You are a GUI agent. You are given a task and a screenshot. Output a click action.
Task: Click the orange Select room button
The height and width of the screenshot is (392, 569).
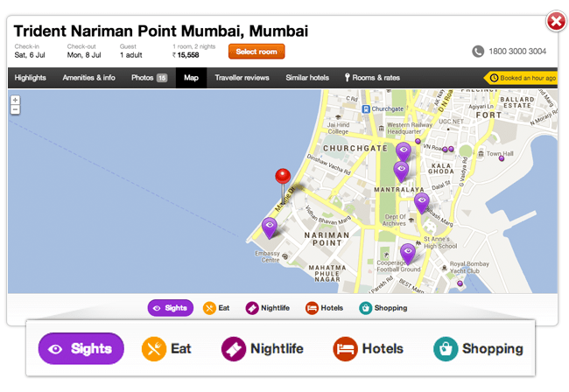pyautogui.click(x=256, y=52)
